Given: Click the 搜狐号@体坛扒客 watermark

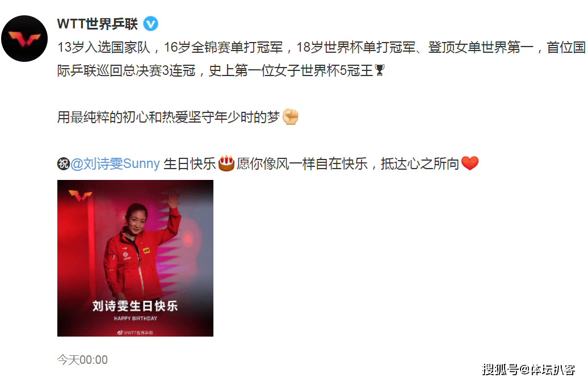Looking at the screenshot, I should [528, 370].
